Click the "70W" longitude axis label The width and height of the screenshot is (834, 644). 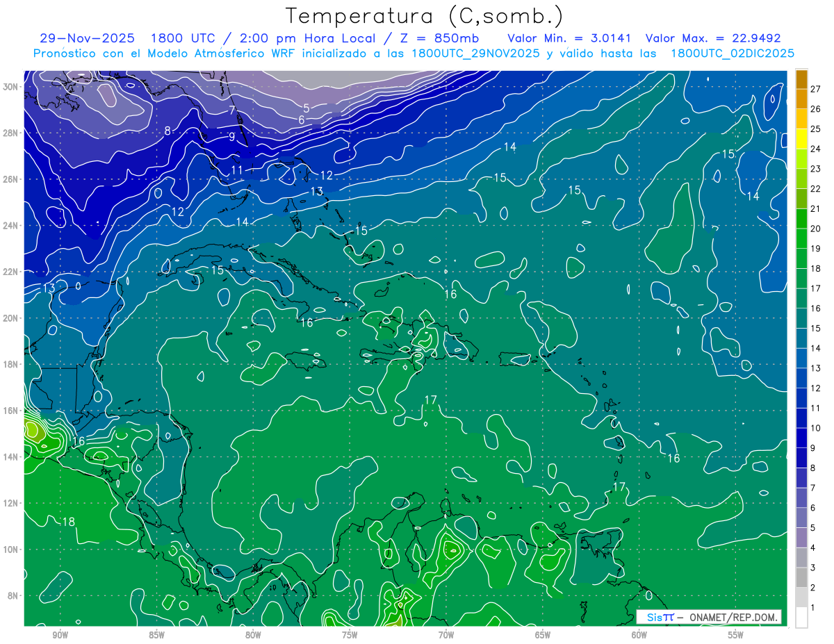tap(446, 635)
